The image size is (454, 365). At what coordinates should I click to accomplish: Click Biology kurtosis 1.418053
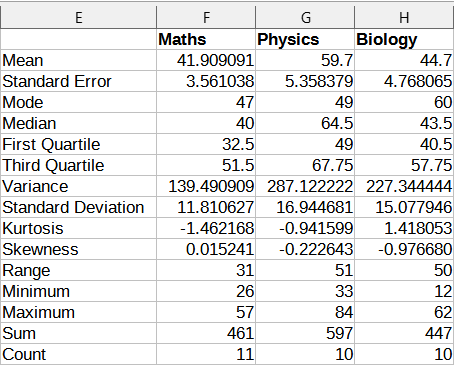(x=404, y=228)
